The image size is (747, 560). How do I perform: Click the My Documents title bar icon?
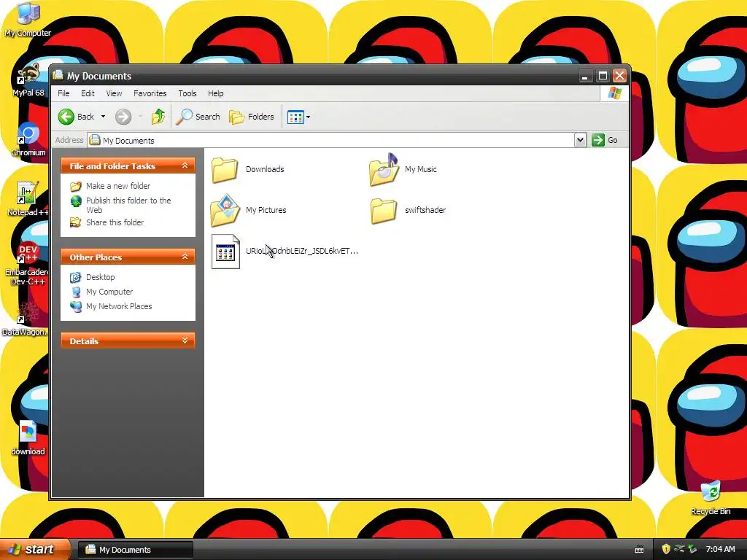[x=58, y=75]
